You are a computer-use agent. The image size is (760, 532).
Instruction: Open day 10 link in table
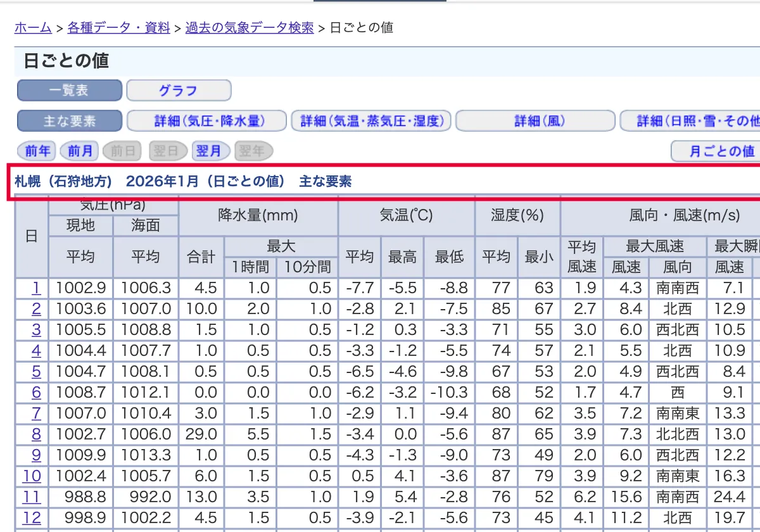point(32,476)
